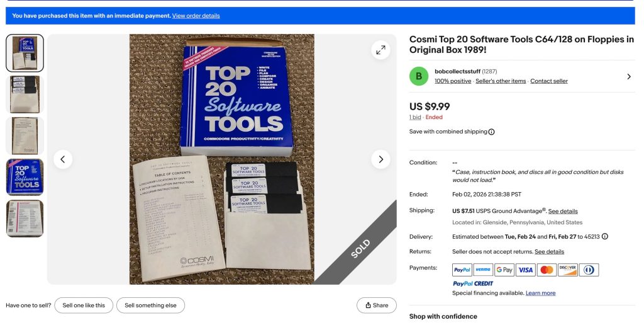The image size is (644, 325).
Task: Click the Venmo payment icon
Action: pos(483,270)
